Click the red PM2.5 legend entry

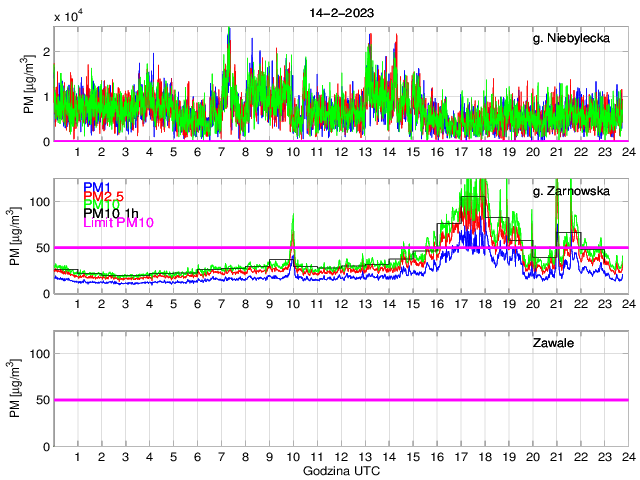(103, 196)
